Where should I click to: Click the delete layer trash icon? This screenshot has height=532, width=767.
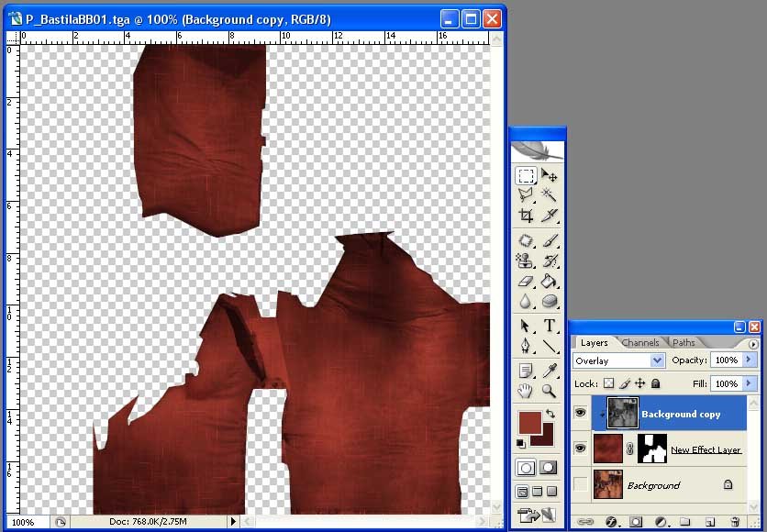coord(736,522)
